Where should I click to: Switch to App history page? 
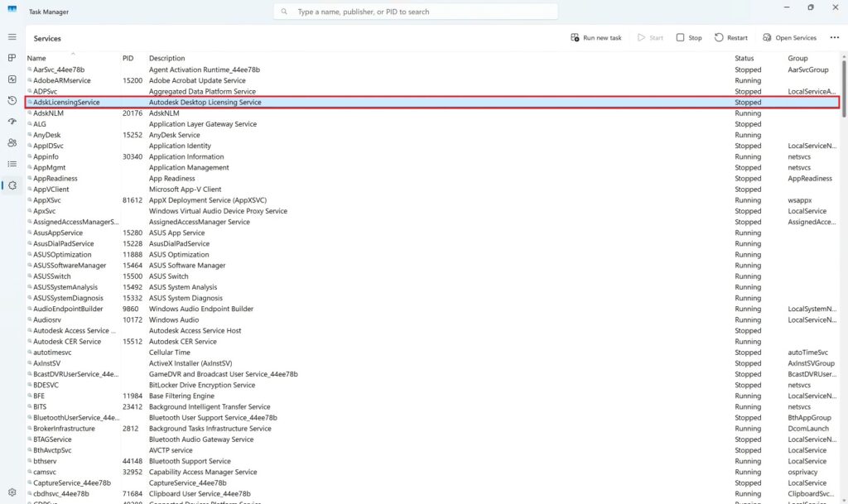point(12,100)
